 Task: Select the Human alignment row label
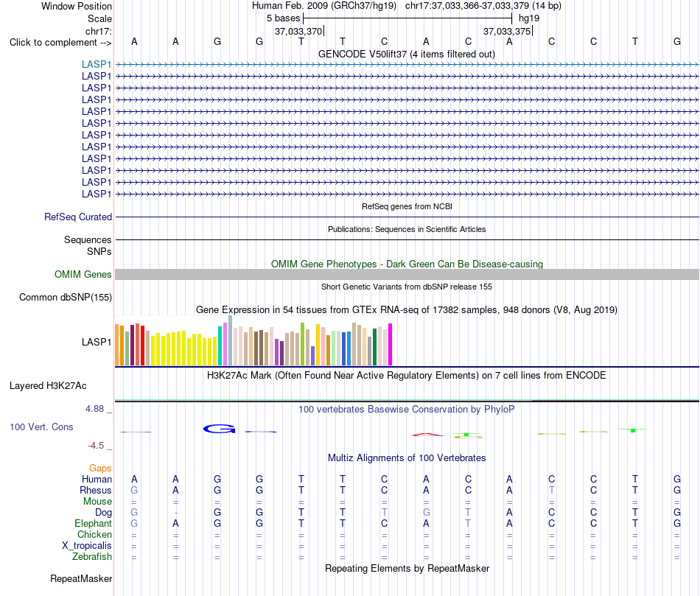point(97,479)
